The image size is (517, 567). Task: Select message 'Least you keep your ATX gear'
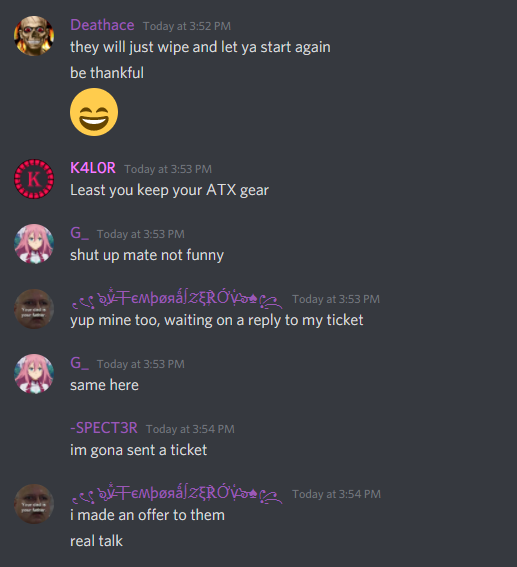point(170,191)
